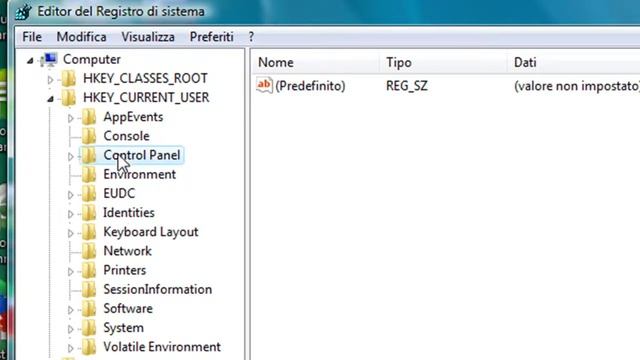
Task: Click the Registry Editor title bar icon
Action: click(23, 11)
